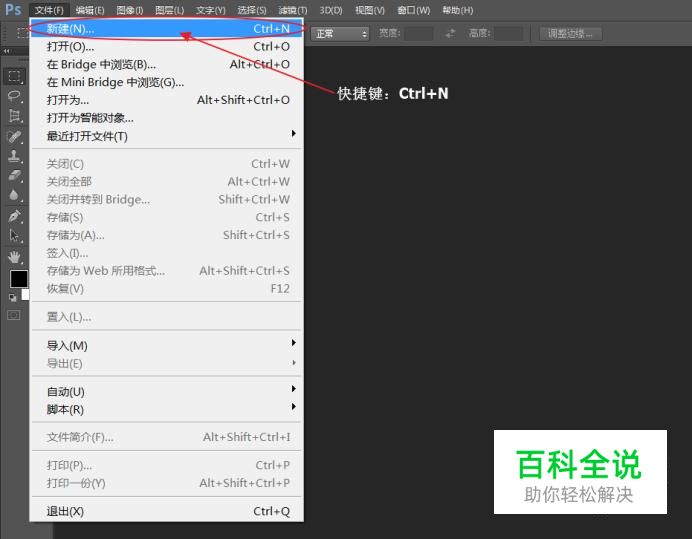Select the Crop tool
The width and height of the screenshot is (692, 539).
coord(14,116)
